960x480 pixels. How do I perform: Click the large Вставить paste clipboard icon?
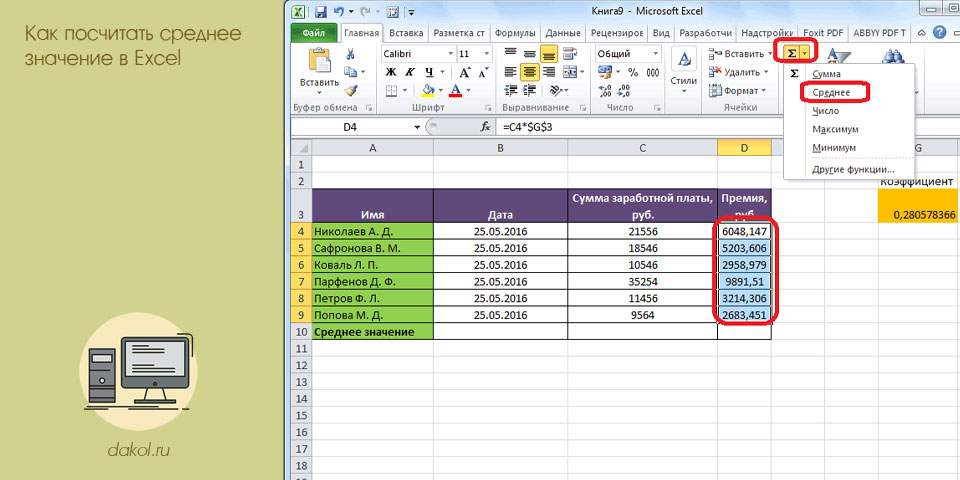319,61
